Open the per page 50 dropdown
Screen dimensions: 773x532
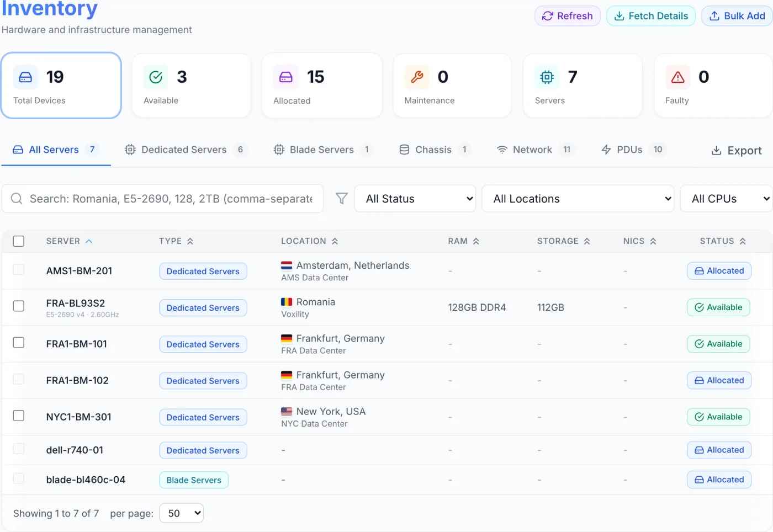182,513
